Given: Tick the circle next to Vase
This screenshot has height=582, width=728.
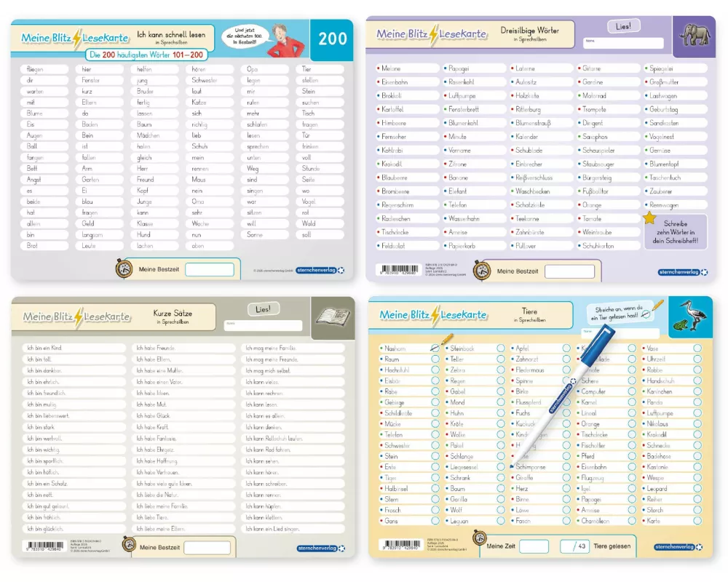Looking at the screenshot, I should (x=697, y=348).
